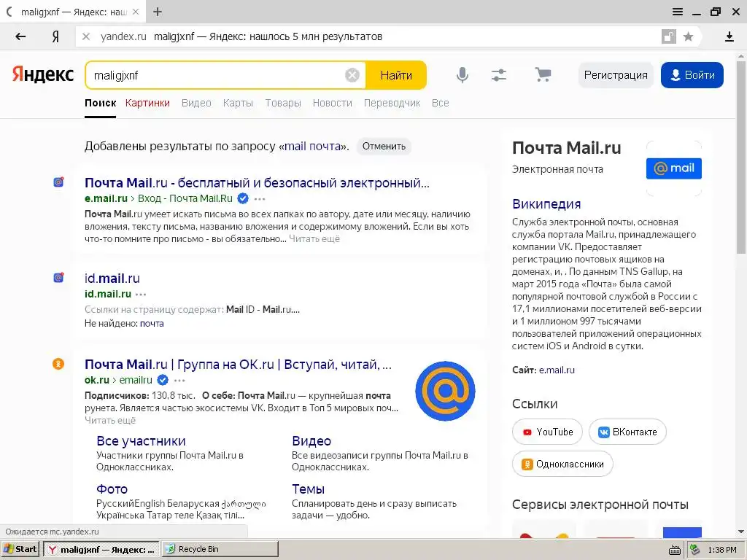Click the ВКонтакте link chip
This screenshot has height=560, width=747.
point(627,432)
